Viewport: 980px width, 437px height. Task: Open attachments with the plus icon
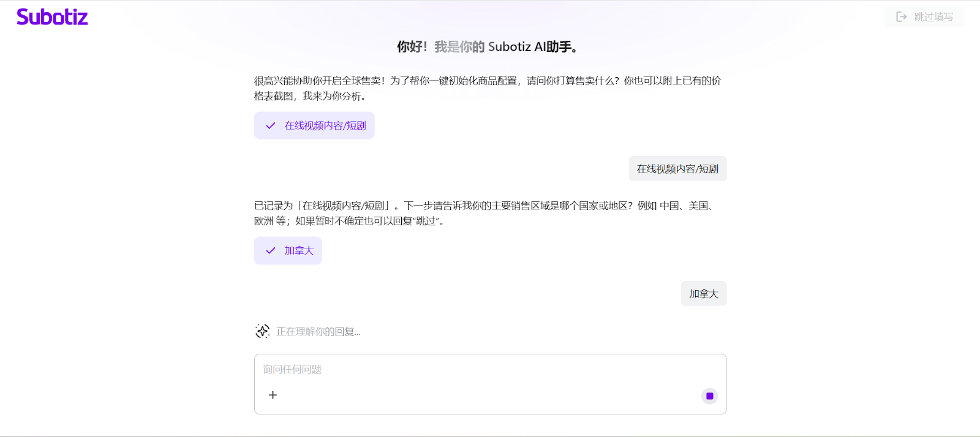[x=273, y=395]
